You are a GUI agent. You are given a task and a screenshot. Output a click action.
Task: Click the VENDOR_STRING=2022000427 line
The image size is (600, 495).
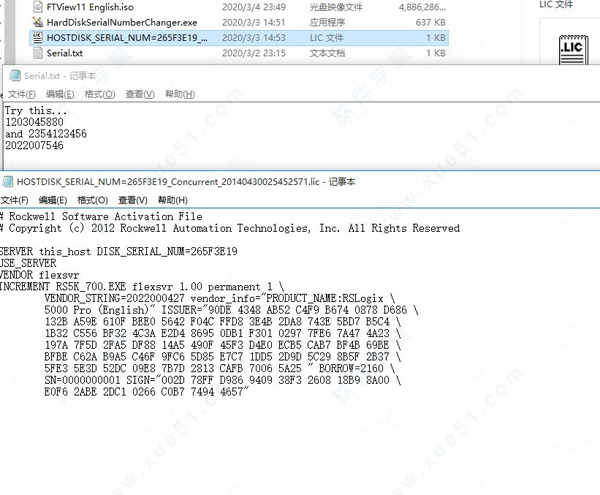coord(220,298)
